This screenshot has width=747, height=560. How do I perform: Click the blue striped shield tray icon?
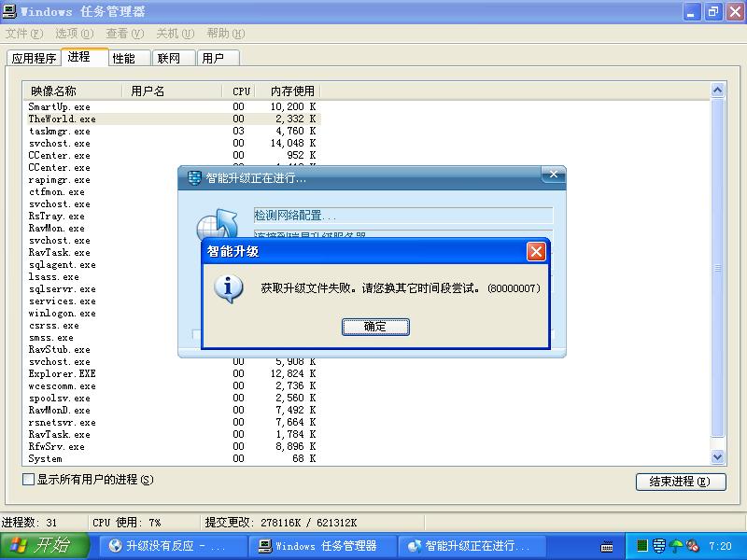659,546
